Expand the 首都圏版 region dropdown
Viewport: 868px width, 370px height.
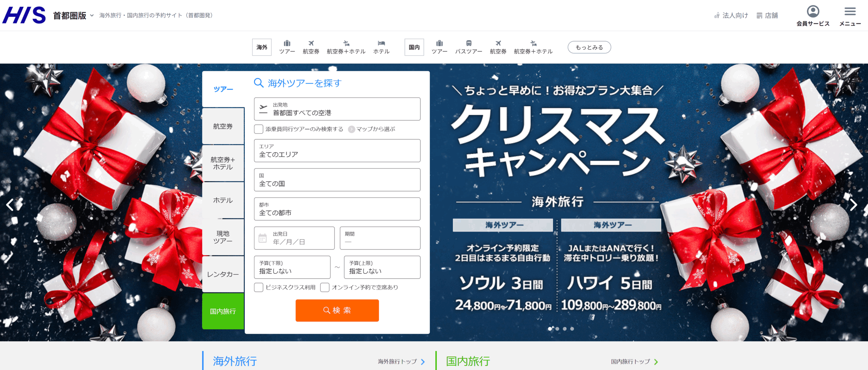tap(73, 16)
